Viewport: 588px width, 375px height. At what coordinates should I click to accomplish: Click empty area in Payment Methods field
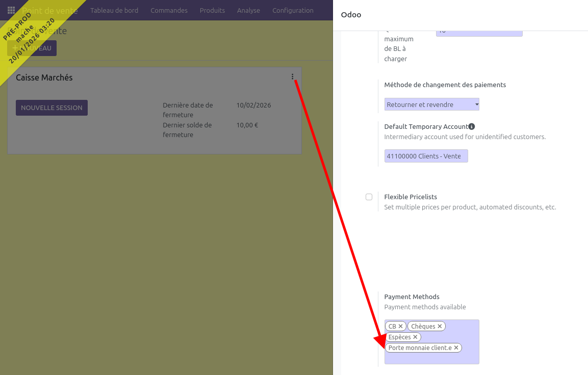[x=431, y=358]
